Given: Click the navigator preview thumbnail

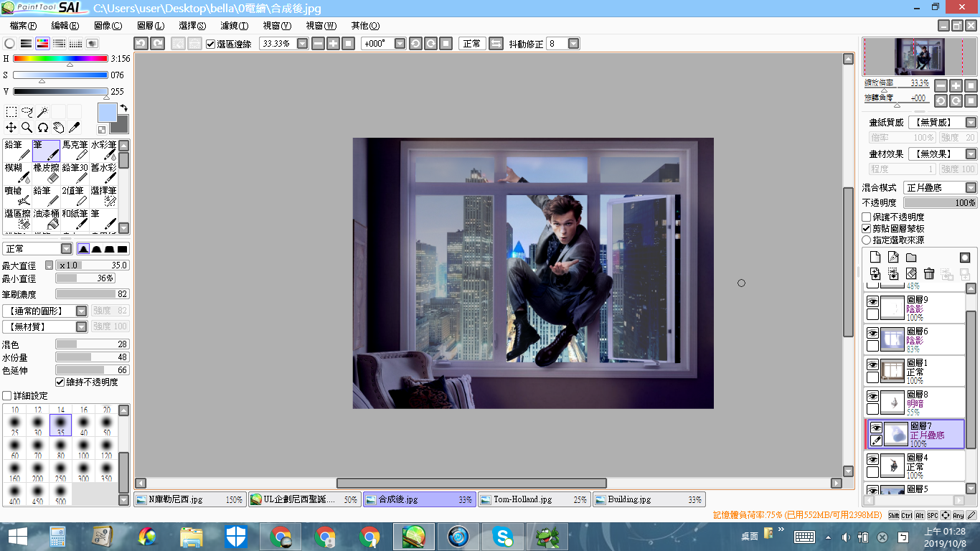Looking at the screenshot, I should coord(919,56).
